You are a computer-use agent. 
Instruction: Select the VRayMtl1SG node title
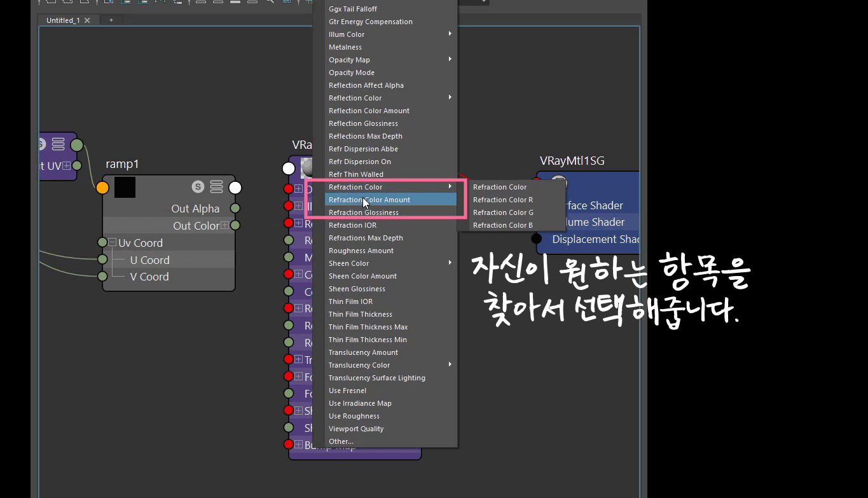[x=572, y=161]
